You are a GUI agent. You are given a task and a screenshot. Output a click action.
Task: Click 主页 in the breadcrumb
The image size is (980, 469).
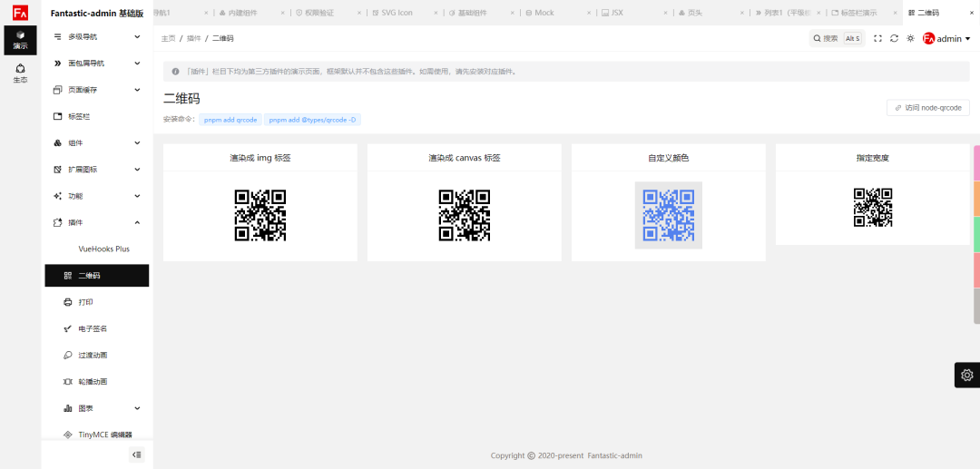[168, 38]
